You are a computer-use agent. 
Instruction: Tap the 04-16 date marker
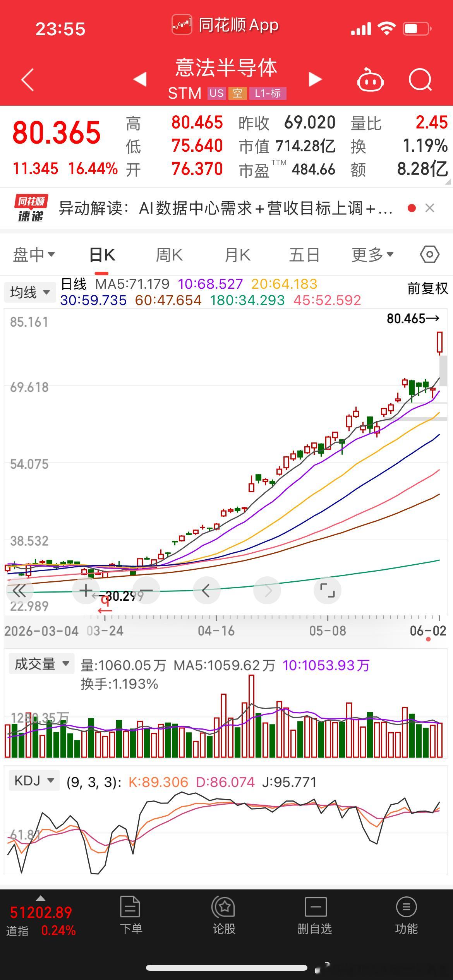(216, 631)
